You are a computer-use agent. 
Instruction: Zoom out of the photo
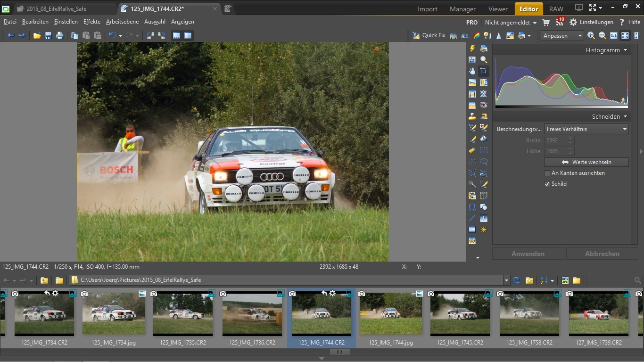click(x=603, y=35)
